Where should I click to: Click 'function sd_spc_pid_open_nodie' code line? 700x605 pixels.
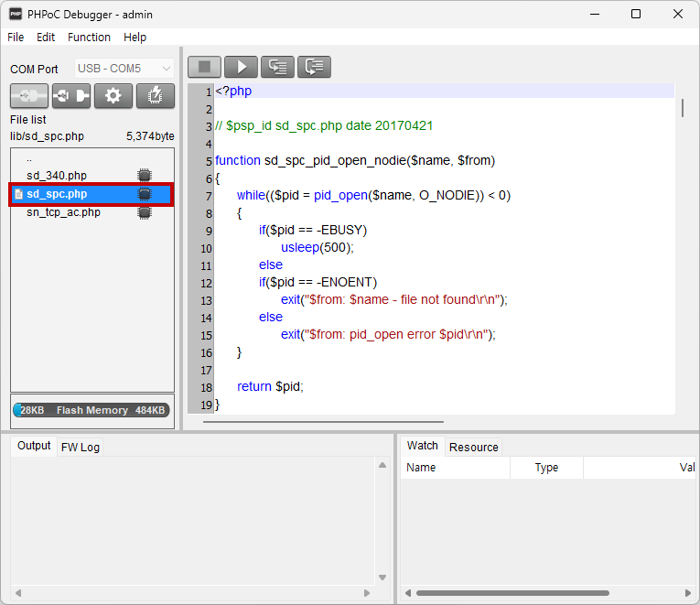point(355,160)
